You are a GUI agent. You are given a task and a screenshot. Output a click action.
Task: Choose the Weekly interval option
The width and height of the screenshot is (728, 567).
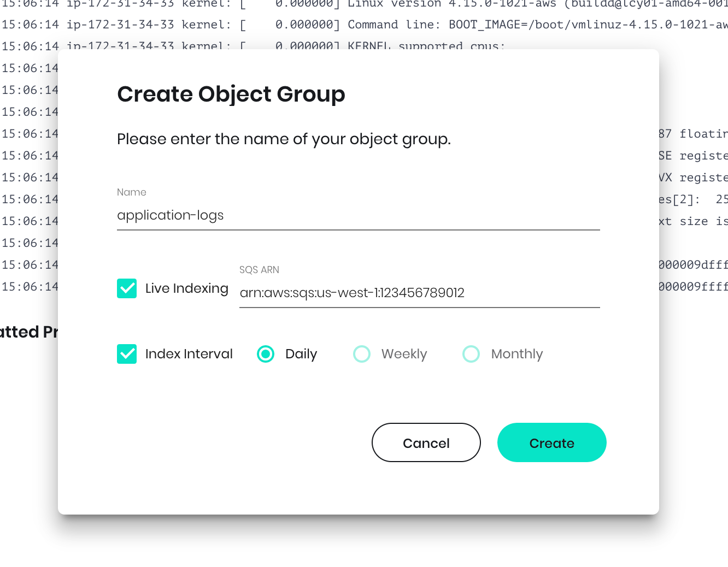362,354
